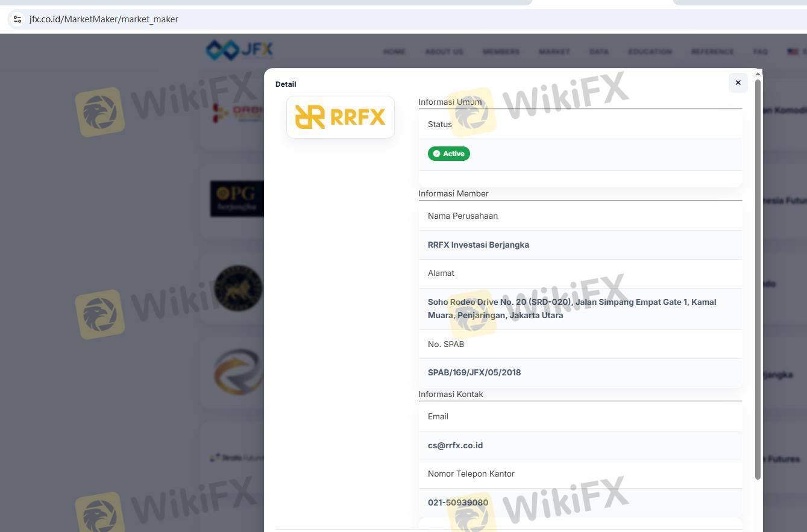The width and height of the screenshot is (807, 532).
Task: Click the Soho Rodeo Drive address text
Action: click(572, 308)
